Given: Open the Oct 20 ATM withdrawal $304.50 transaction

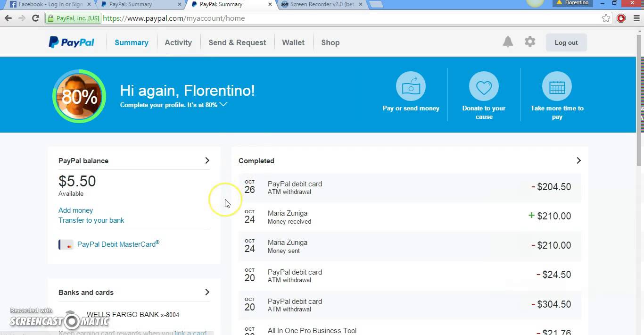Looking at the screenshot, I should tap(410, 305).
